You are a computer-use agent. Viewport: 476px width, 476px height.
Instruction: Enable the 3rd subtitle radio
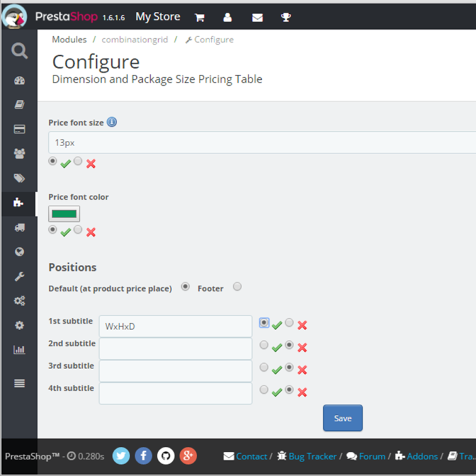264,368
